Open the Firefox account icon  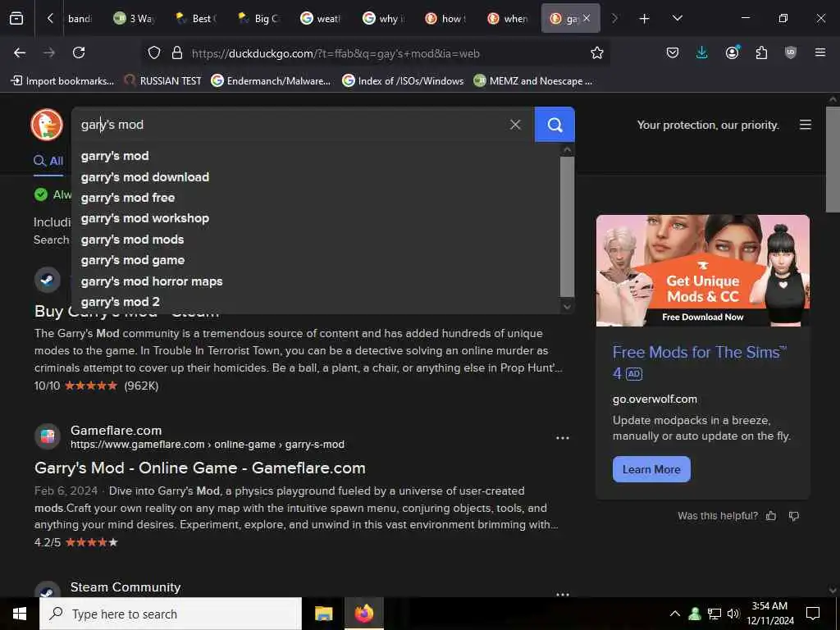(x=732, y=52)
